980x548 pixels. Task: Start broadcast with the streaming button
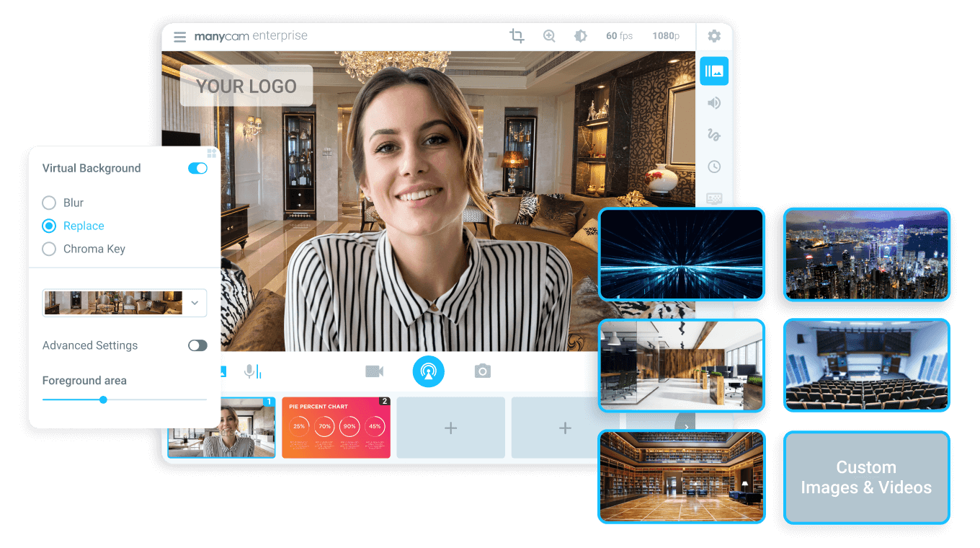428,371
